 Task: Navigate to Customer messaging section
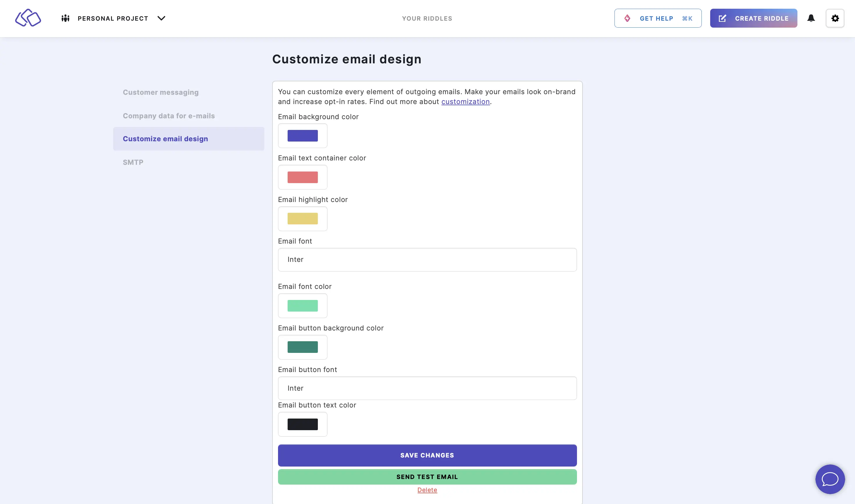(x=160, y=92)
